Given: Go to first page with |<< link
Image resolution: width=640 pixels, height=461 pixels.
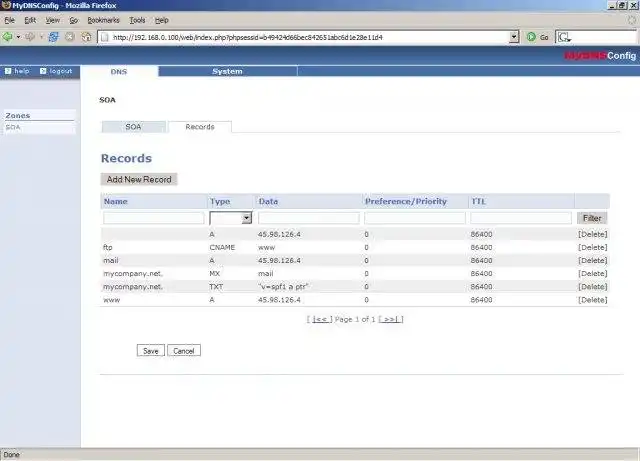Looking at the screenshot, I should click(320, 319).
